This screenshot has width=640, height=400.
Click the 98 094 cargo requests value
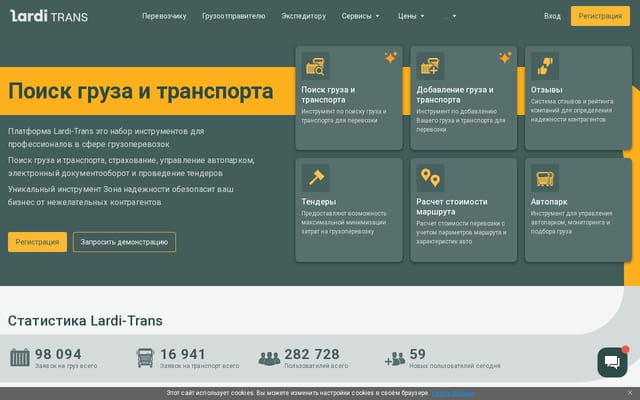point(58,354)
